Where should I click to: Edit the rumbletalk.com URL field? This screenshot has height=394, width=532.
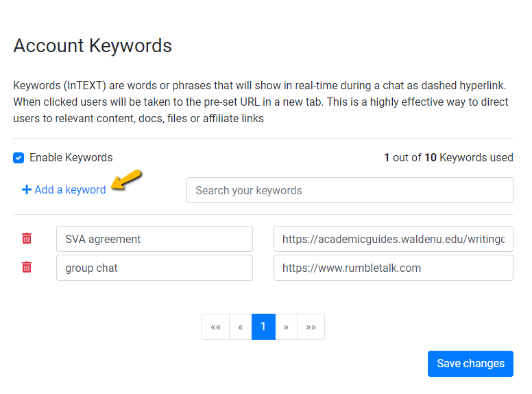tap(393, 268)
